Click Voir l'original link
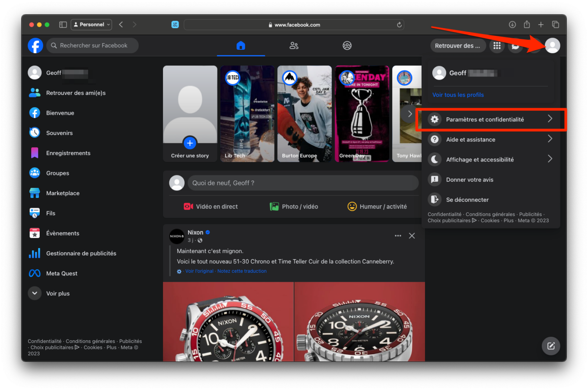 [x=199, y=271]
